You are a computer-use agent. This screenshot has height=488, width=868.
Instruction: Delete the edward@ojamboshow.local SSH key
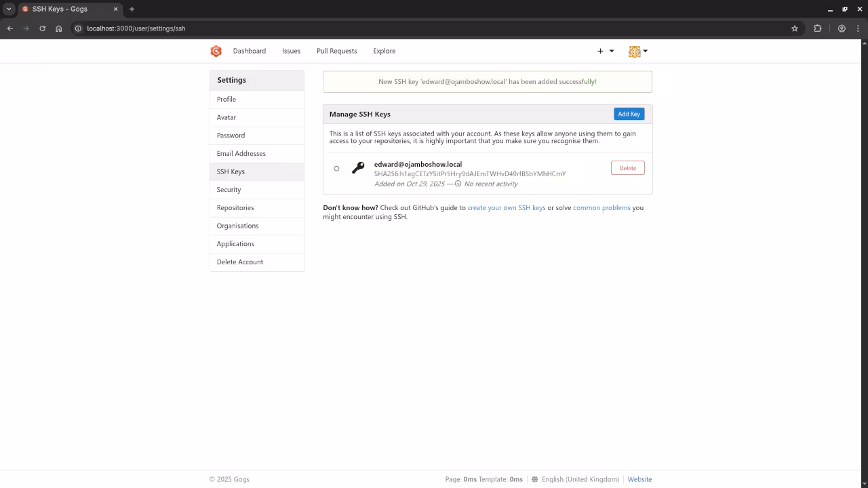(x=627, y=168)
